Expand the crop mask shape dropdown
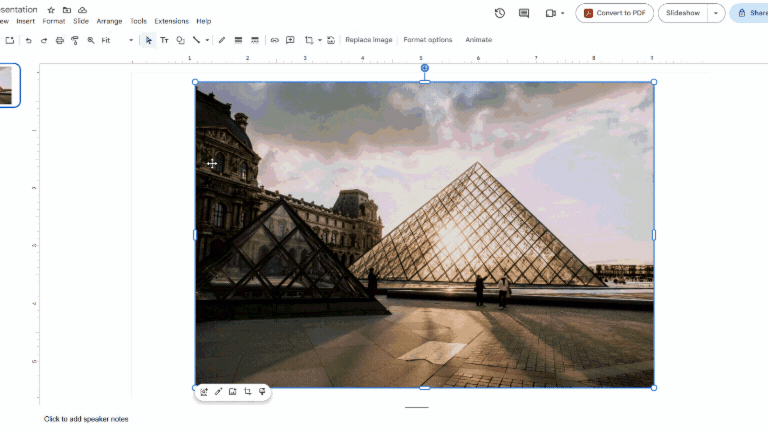 pos(319,40)
